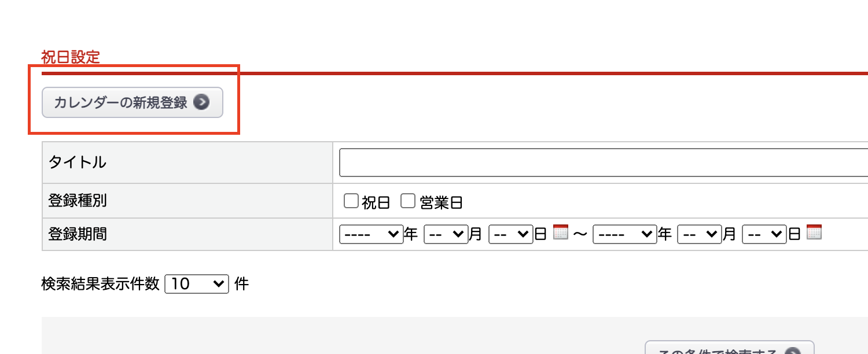Image resolution: width=868 pixels, height=354 pixels.
Task: Change 検索結果表示件数 dropdown value
Action: coord(197,284)
